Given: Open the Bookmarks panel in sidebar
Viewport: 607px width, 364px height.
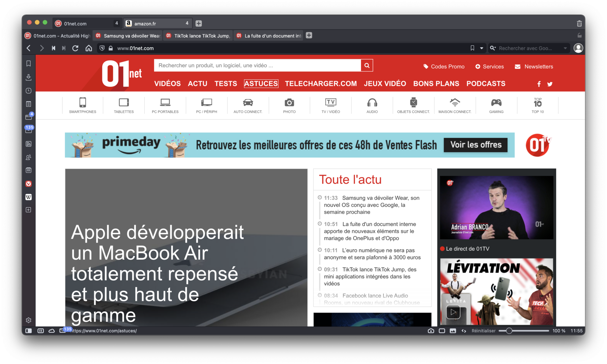Looking at the screenshot, I should coord(28,64).
